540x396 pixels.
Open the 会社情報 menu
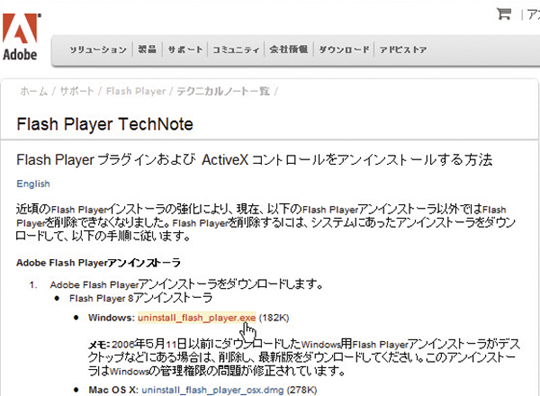tap(289, 49)
